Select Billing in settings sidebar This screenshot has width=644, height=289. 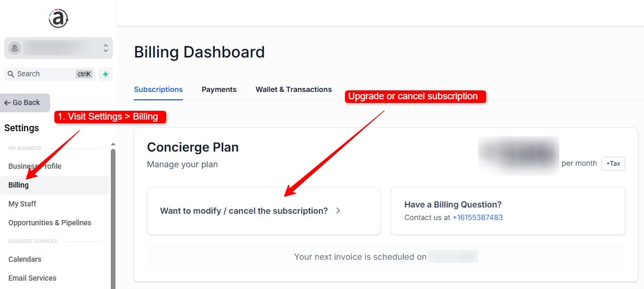(x=19, y=185)
